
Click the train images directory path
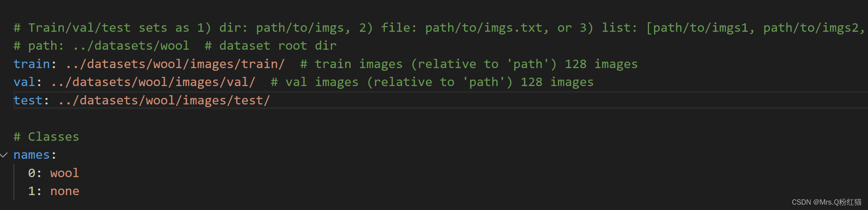coord(175,64)
